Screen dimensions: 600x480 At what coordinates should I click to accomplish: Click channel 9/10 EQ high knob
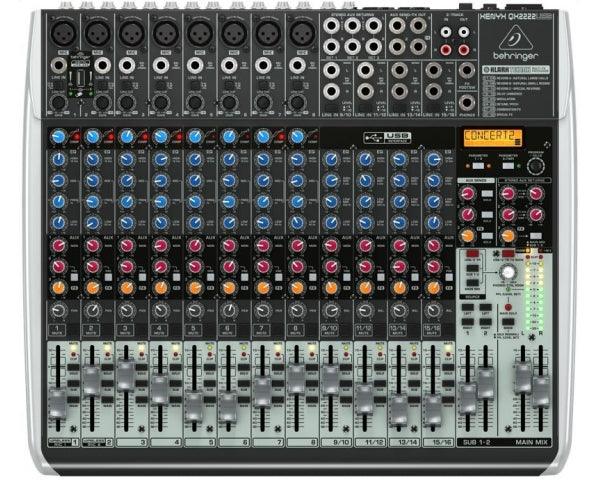tap(331, 159)
